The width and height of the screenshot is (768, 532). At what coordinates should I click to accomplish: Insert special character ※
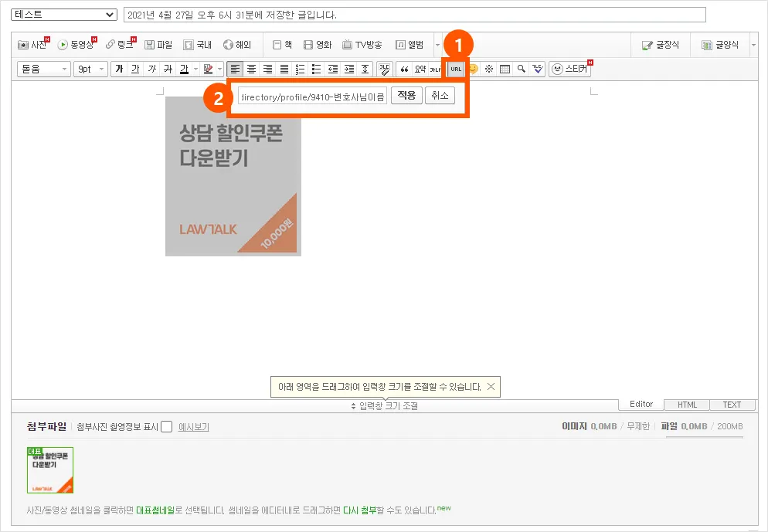(x=489, y=69)
